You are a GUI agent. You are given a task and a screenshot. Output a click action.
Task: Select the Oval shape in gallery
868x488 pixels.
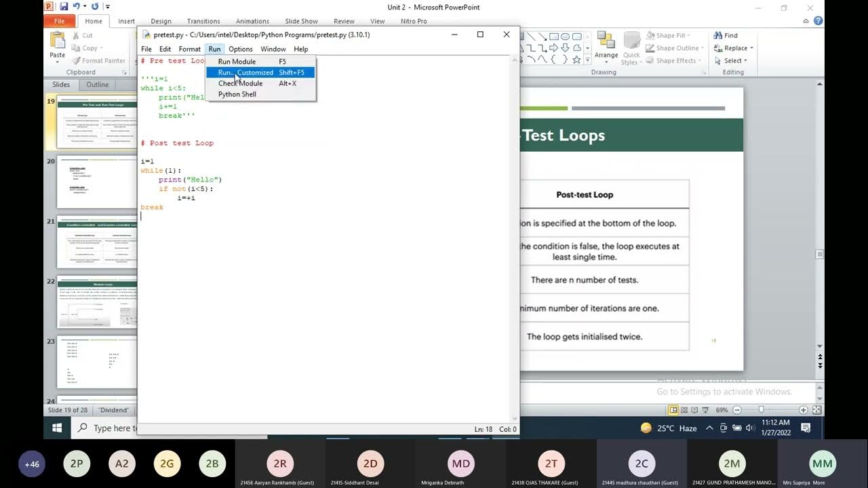(x=565, y=37)
